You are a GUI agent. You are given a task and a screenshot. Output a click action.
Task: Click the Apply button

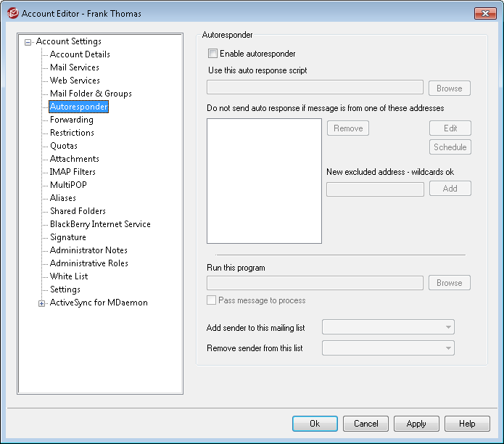click(x=416, y=424)
